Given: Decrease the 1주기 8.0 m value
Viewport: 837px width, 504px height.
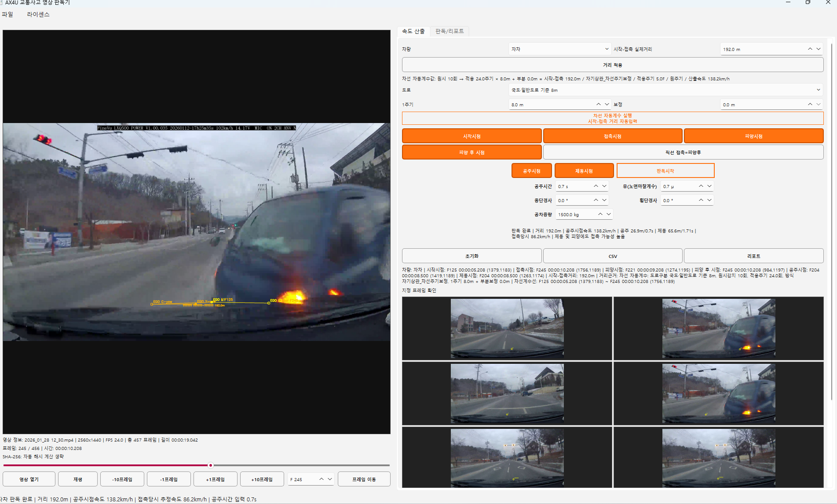Looking at the screenshot, I should (x=607, y=105).
